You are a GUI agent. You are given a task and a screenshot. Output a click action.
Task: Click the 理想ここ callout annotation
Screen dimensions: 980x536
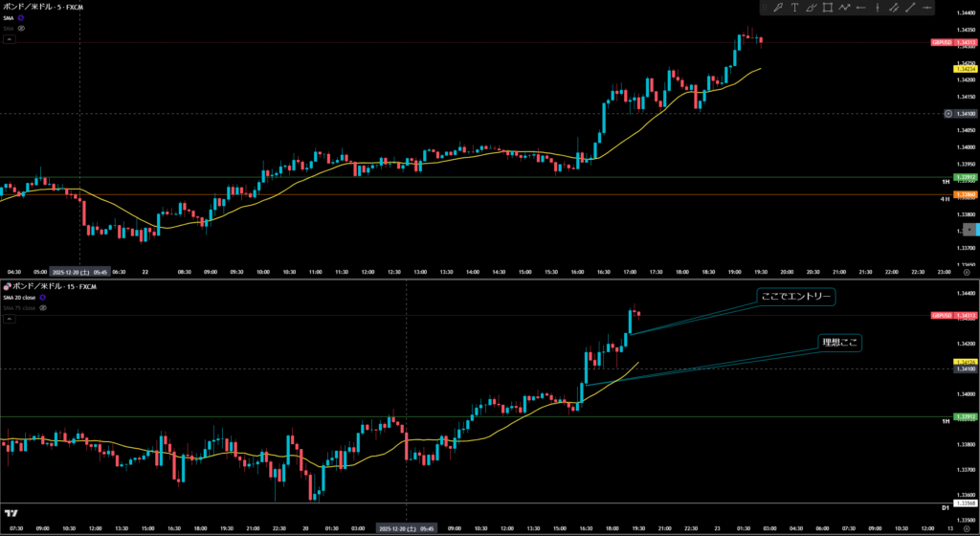point(839,343)
